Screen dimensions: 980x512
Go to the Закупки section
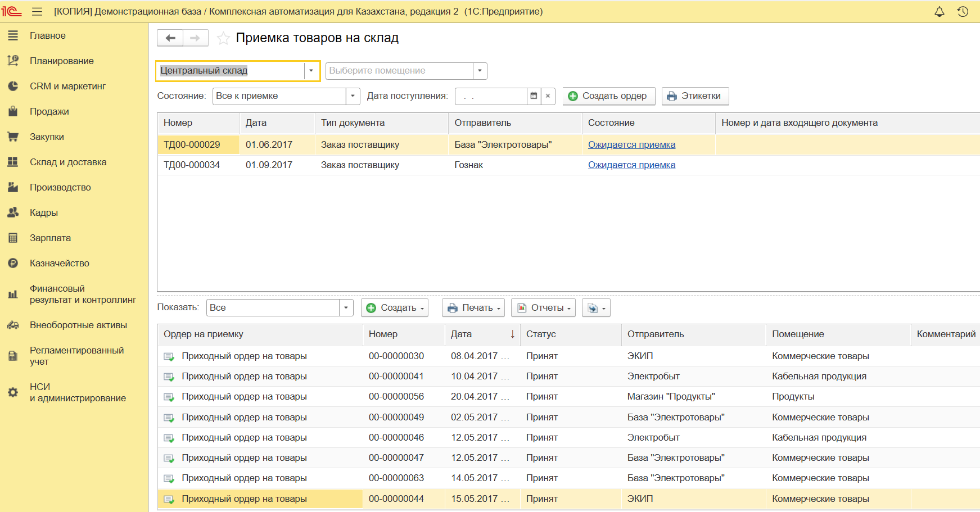pos(47,137)
